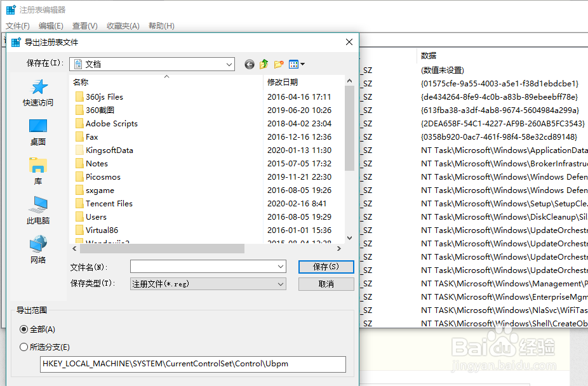Viewport: 588px width, 386px height.
Task: Click the vertical scrollbar thumb in file list
Action: pyautogui.click(x=349, y=128)
